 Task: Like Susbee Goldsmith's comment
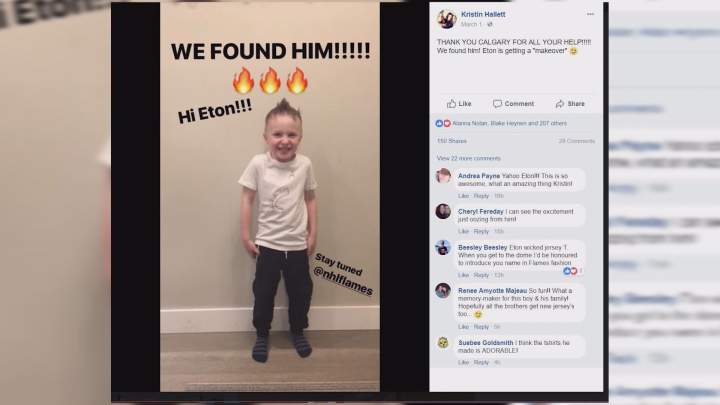pyautogui.click(x=463, y=362)
